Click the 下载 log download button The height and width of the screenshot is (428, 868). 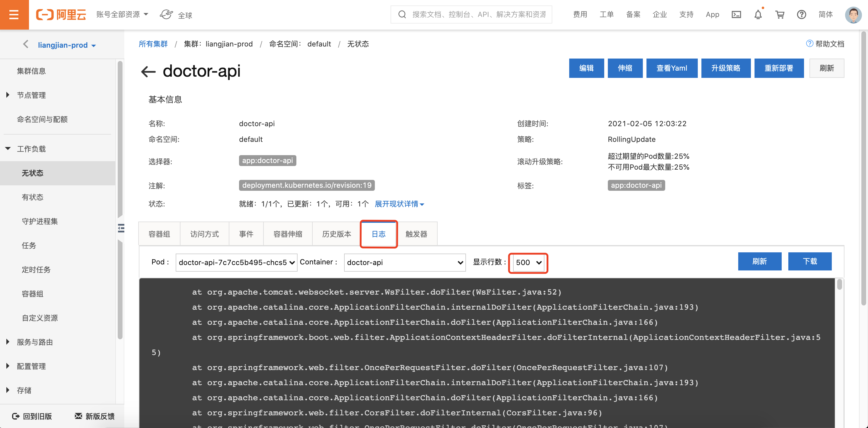click(809, 261)
